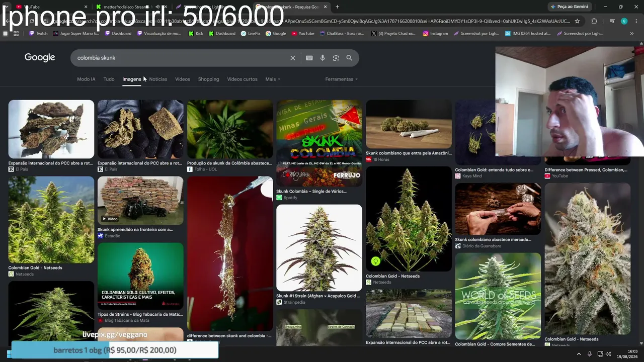Go to Google home via the logo
Image resolution: width=644 pixels, height=362 pixels.
coord(40,58)
